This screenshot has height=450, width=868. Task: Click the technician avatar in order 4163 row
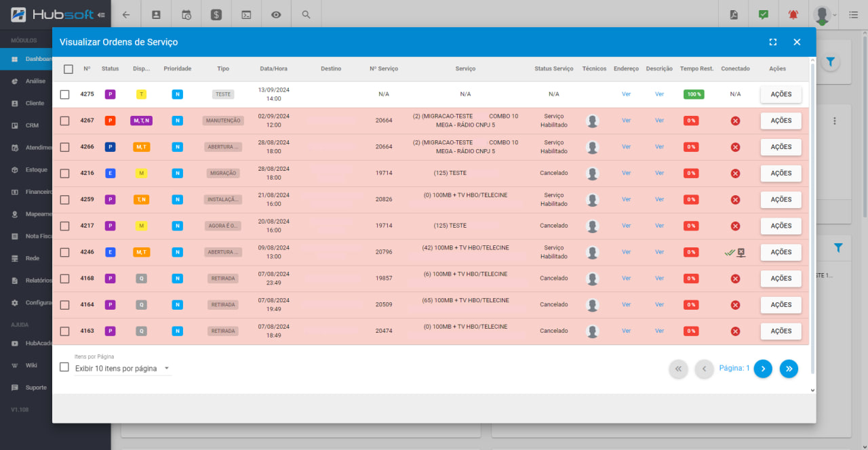[x=593, y=331]
